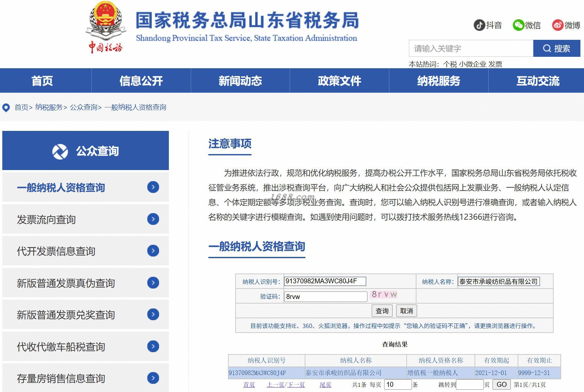Click hot word 个税
This screenshot has height=392, width=584.
point(450,64)
